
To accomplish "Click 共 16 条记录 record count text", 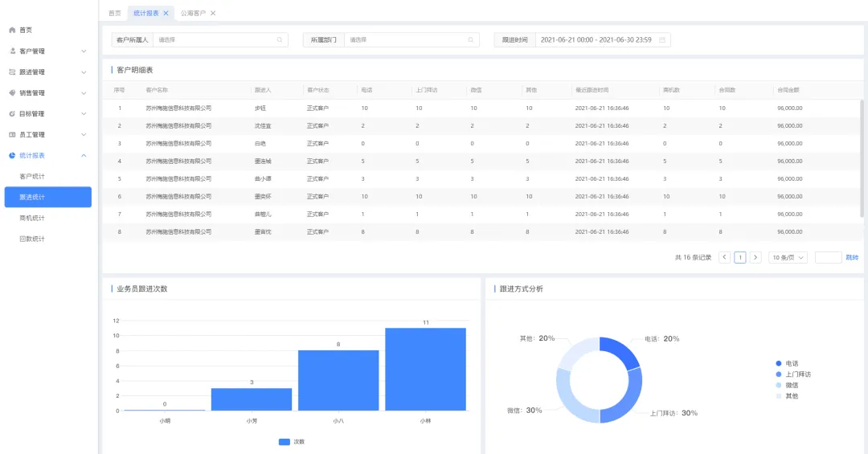I will [x=693, y=257].
